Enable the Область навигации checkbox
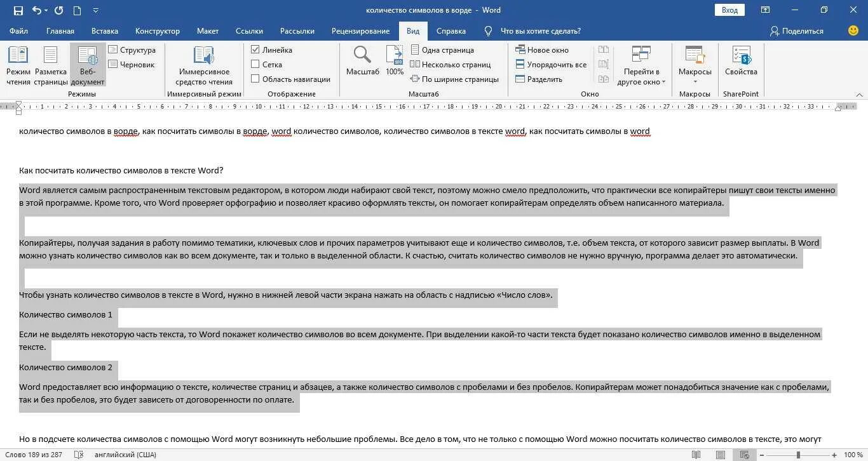This screenshot has height=461, width=868. point(255,79)
